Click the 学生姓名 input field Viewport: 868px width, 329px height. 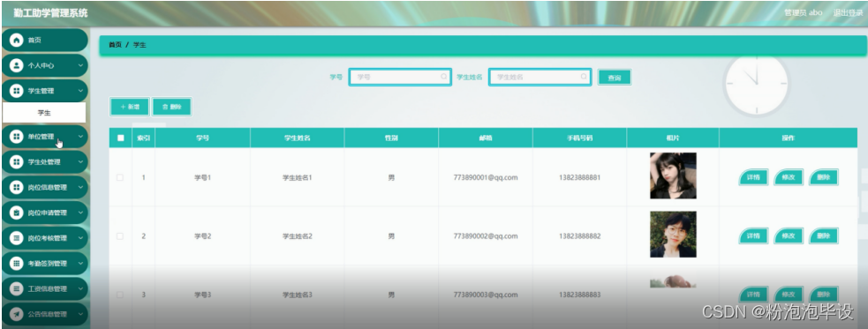[x=540, y=77]
